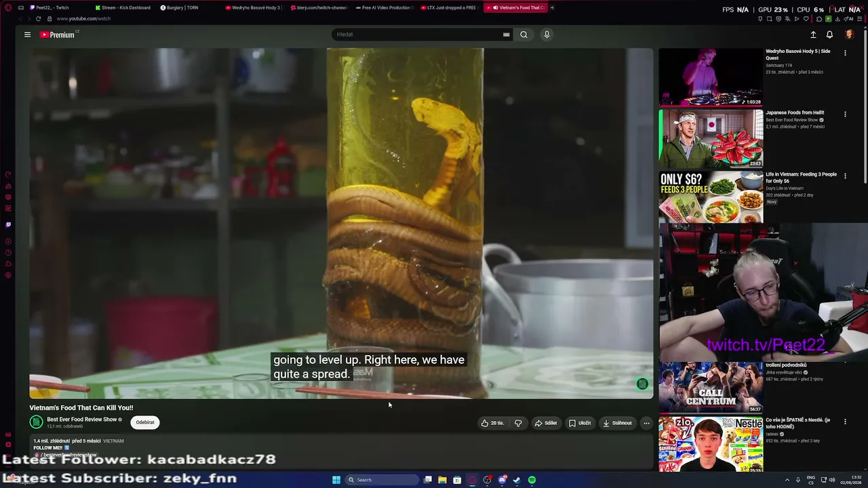The image size is (868, 488).
Task: Share the video with Sdílet button
Action: click(546, 423)
